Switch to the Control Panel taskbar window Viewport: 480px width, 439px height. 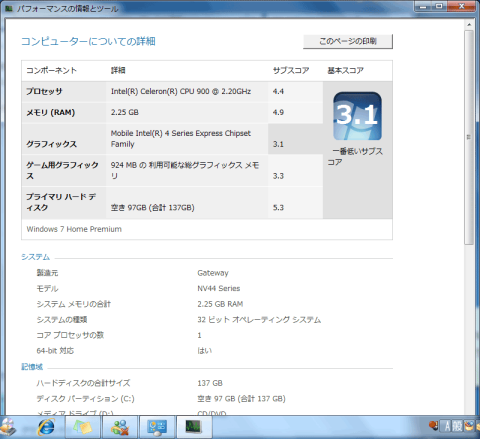click(x=157, y=427)
